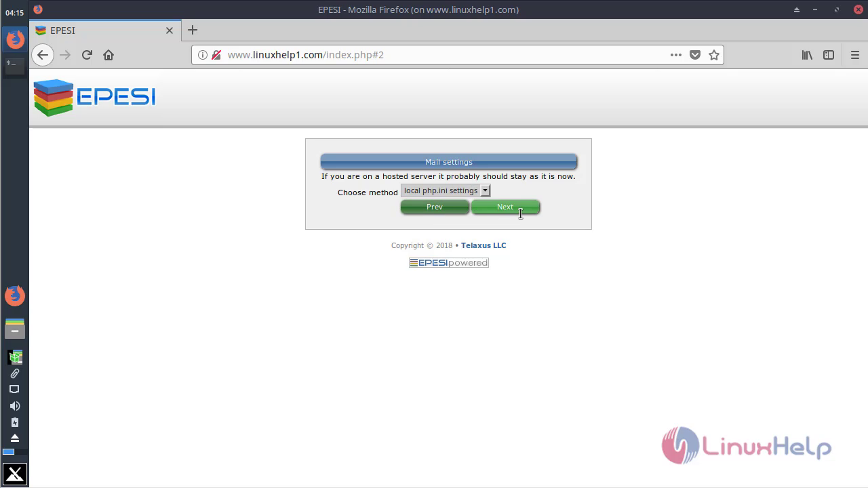The height and width of the screenshot is (488, 868).
Task: Select the EPESI browser tab
Action: pyautogui.click(x=105, y=30)
